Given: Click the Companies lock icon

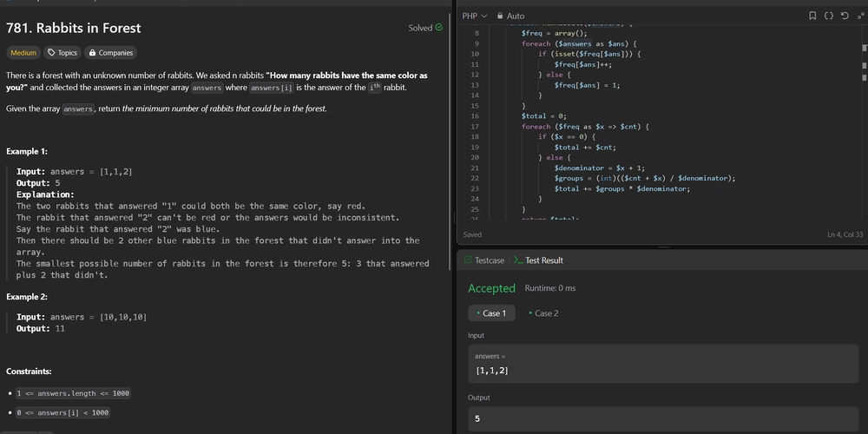Looking at the screenshot, I should coord(93,53).
